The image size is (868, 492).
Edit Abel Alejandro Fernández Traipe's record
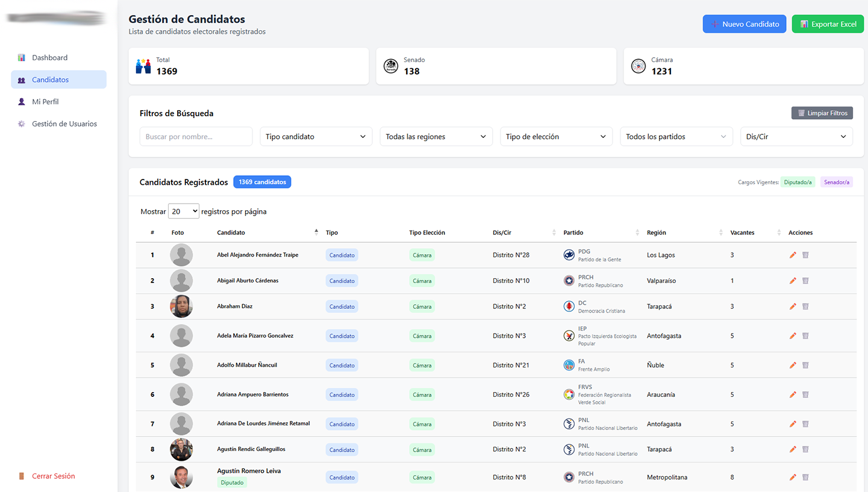point(793,255)
